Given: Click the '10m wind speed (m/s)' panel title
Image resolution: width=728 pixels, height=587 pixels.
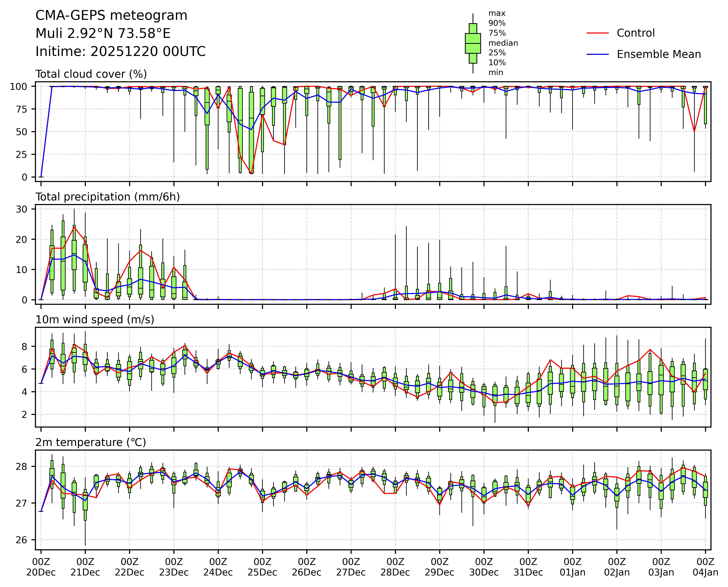Looking at the screenshot, I should coord(95,320).
